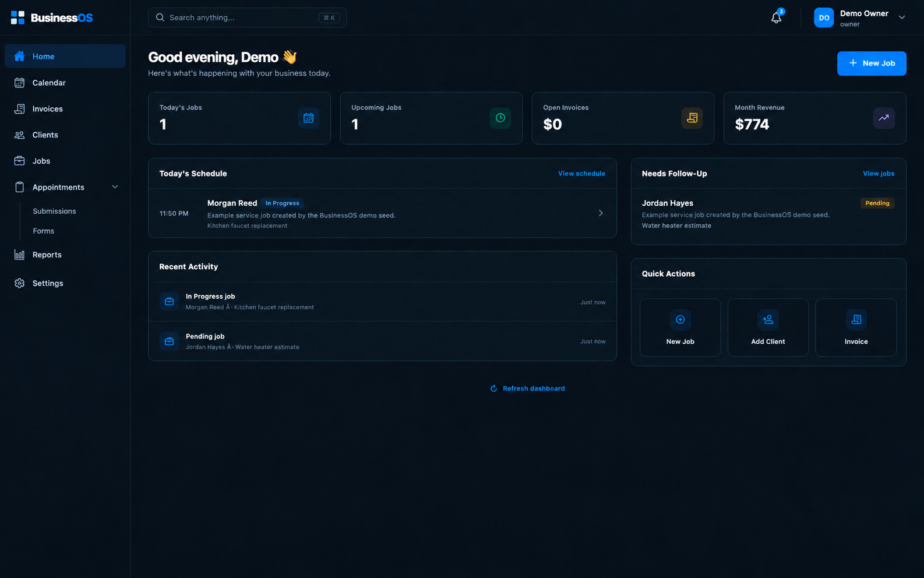924x578 pixels.
Task: Click the Clients people icon in sidebar
Action: click(19, 135)
